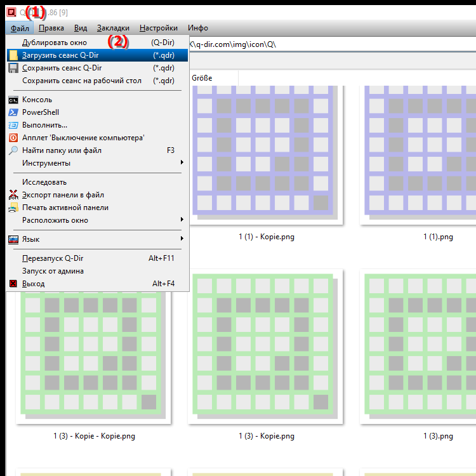
Task: Open the Настройки menu
Action: point(159,28)
